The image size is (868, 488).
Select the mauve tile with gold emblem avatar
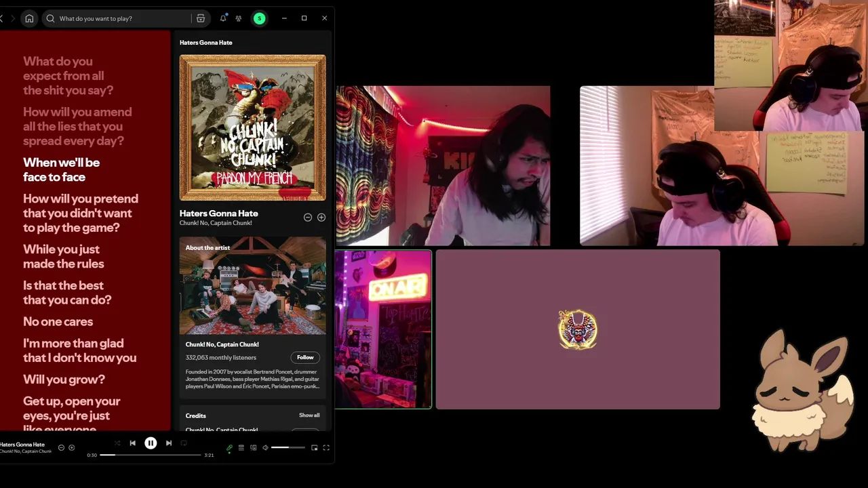[x=578, y=329]
